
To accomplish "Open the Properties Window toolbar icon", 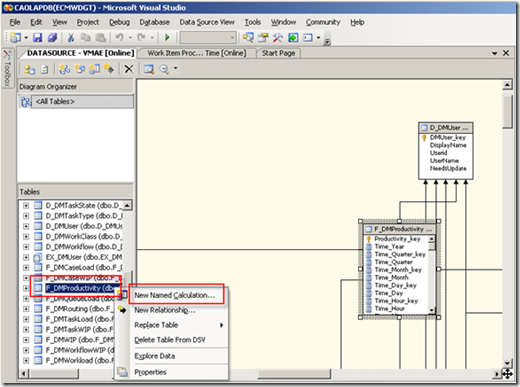I will point(263,37).
